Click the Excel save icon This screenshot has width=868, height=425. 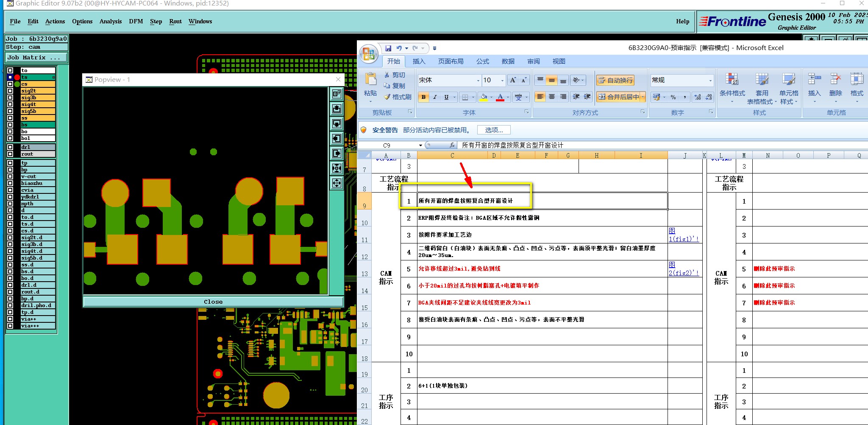coord(388,48)
